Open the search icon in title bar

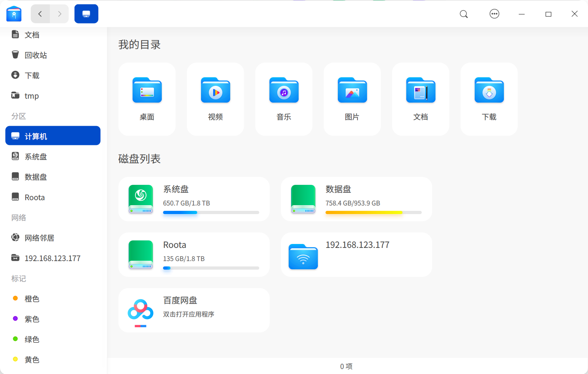pos(464,14)
